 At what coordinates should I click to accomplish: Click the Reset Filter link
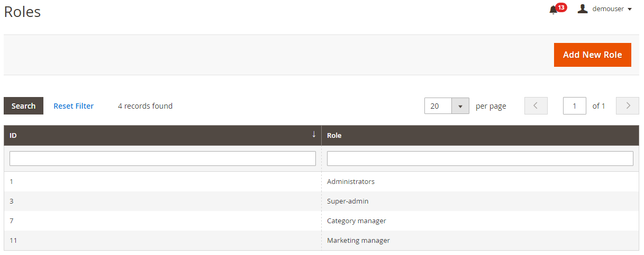[74, 106]
